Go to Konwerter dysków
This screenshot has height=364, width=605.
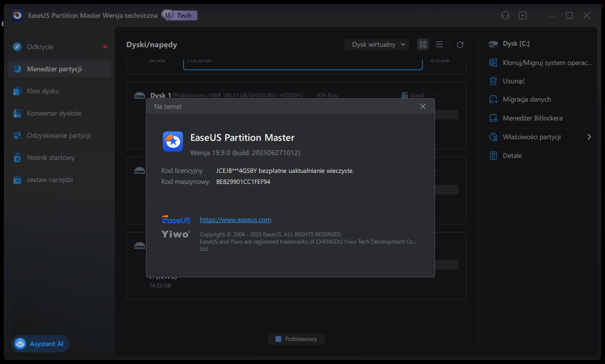click(x=59, y=113)
